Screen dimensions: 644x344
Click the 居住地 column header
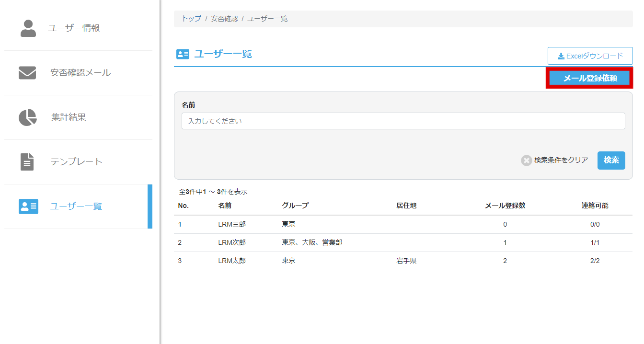coord(406,206)
